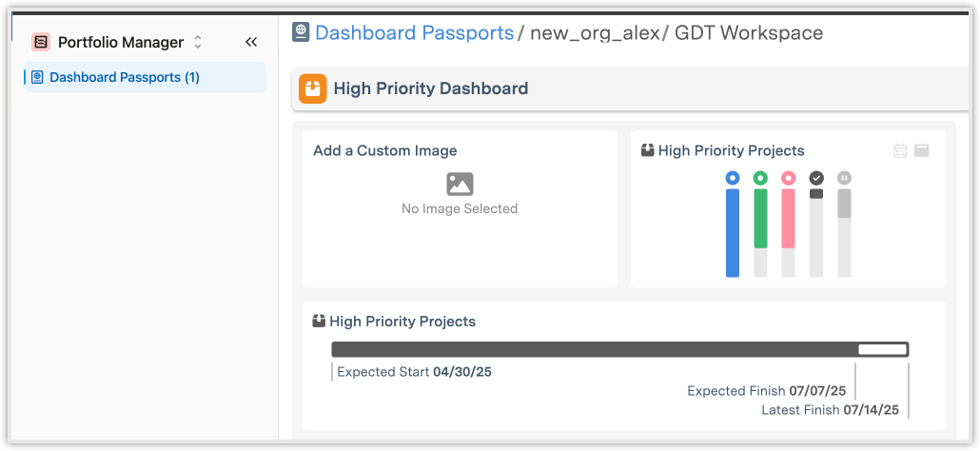Click the Add a Custom Image title
The width and height of the screenshot is (980, 451).
pyautogui.click(x=384, y=150)
